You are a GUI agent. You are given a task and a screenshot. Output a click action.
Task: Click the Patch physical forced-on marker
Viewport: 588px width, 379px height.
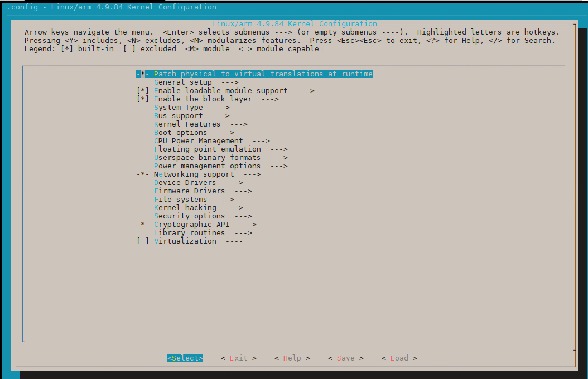coord(142,74)
